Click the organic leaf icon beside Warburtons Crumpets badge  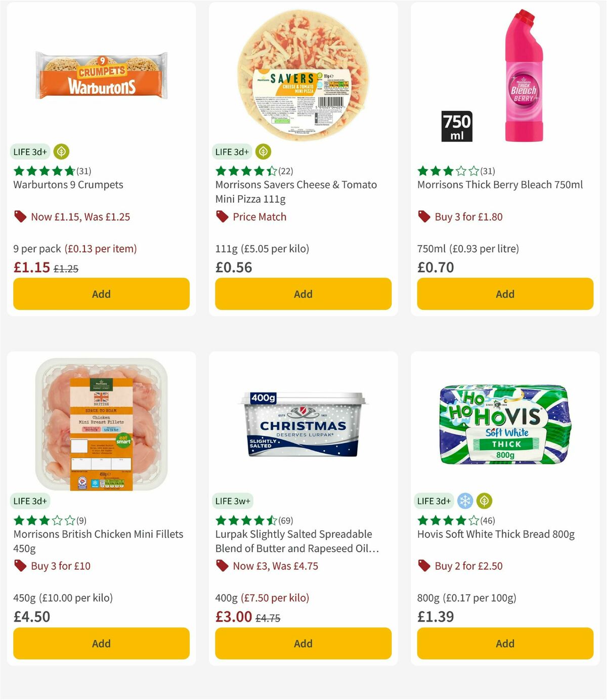click(x=61, y=152)
